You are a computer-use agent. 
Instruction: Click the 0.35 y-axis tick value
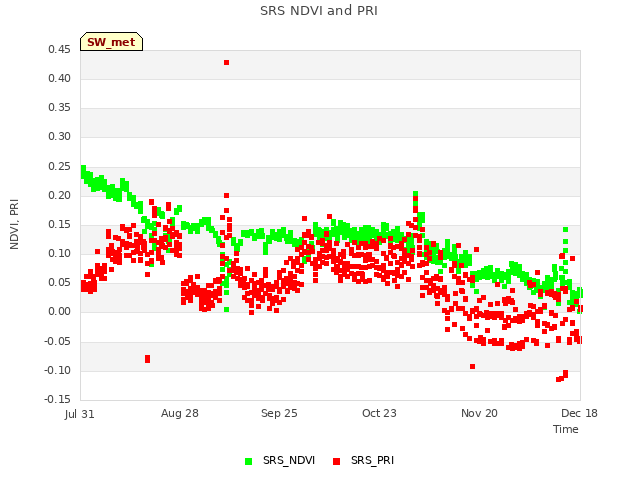tap(59, 107)
